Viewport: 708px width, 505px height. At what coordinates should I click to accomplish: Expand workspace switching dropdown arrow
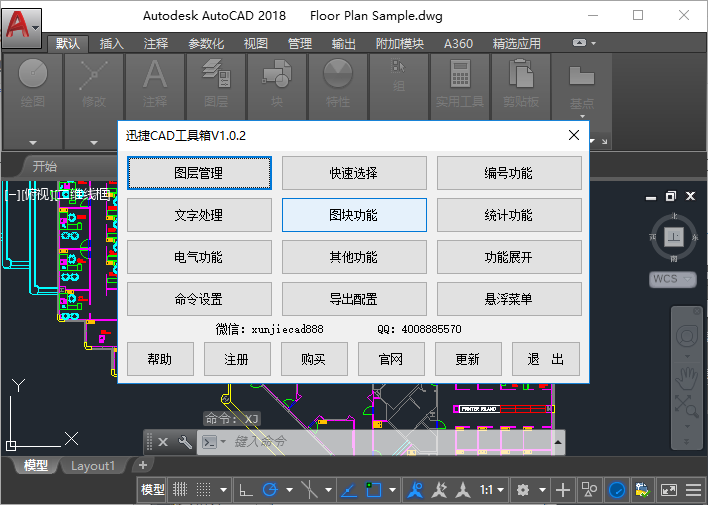(x=542, y=490)
